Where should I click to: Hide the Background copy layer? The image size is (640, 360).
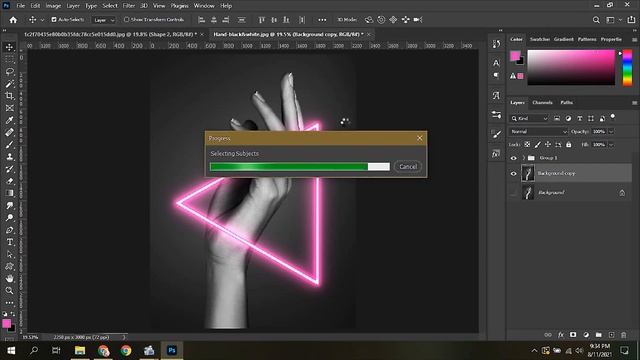513,173
